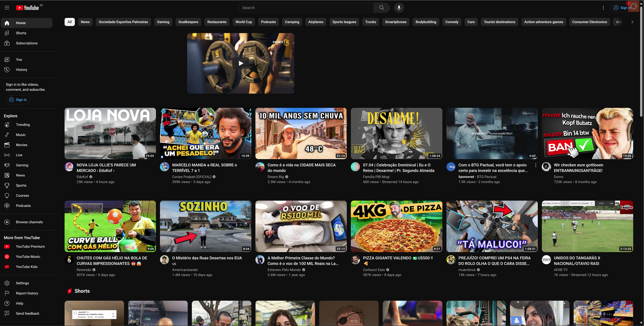Open options menu for BTG Pactual ad
644x326 pixels.
tap(535, 165)
